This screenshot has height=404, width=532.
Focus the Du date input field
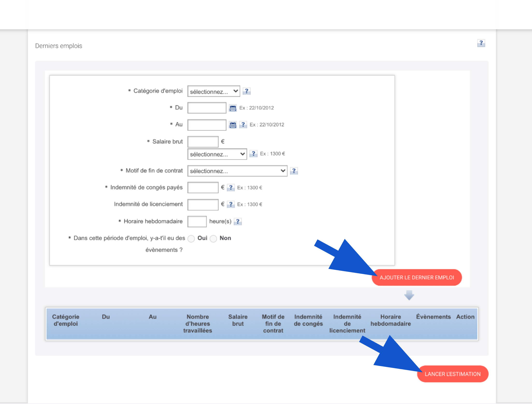pos(207,108)
